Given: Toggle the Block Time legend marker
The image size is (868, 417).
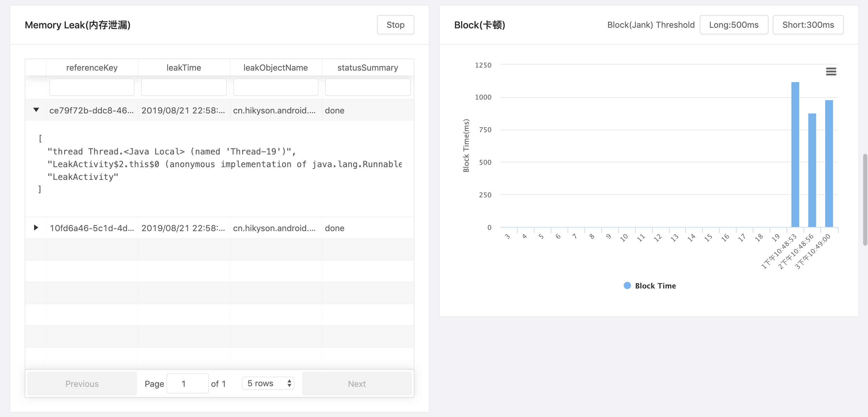Looking at the screenshot, I should pos(627,285).
